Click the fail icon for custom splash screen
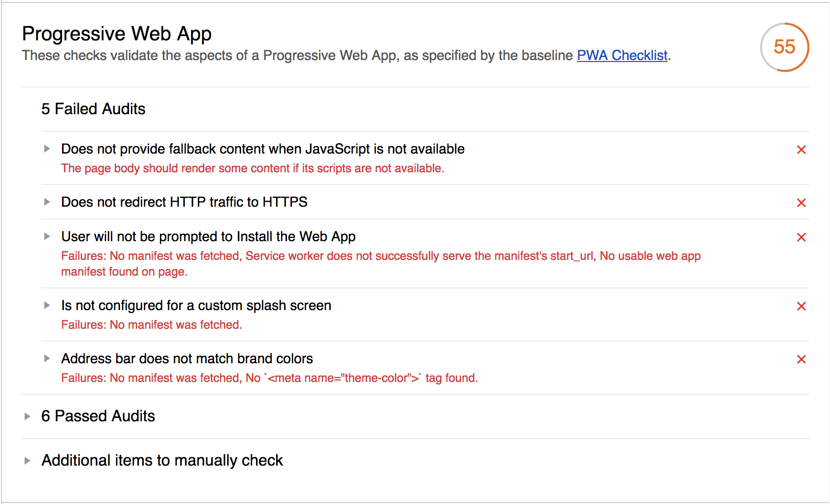This screenshot has height=504, width=830. [801, 306]
